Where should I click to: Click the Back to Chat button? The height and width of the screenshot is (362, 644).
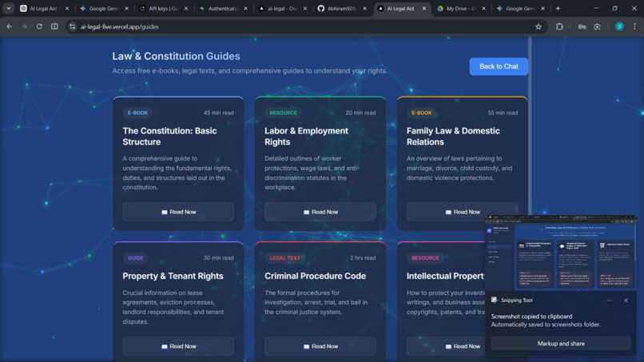pyautogui.click(x=499, y=66)
